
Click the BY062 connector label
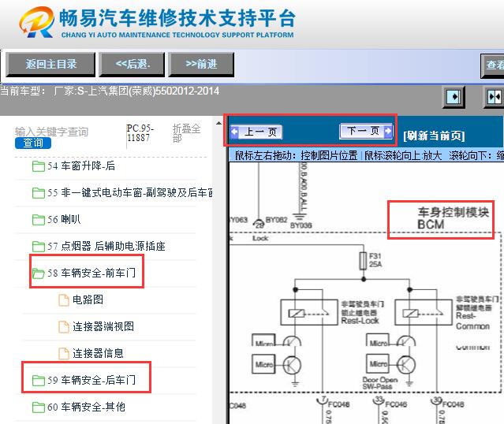coord(276,220)
